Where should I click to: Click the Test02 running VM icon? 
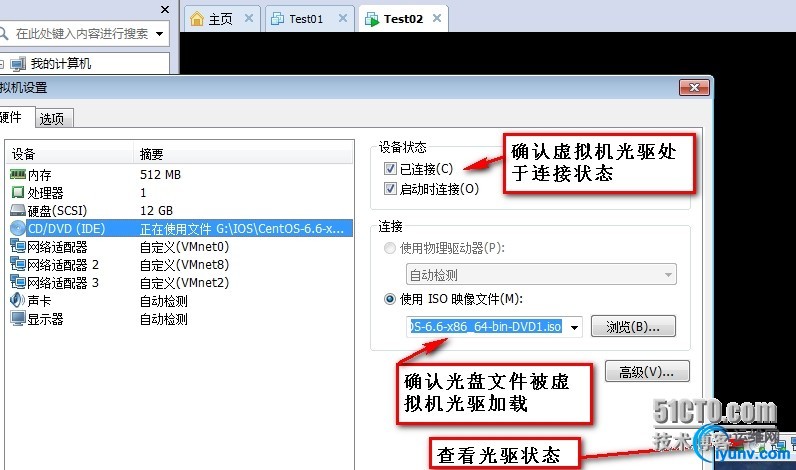[372, 20]
